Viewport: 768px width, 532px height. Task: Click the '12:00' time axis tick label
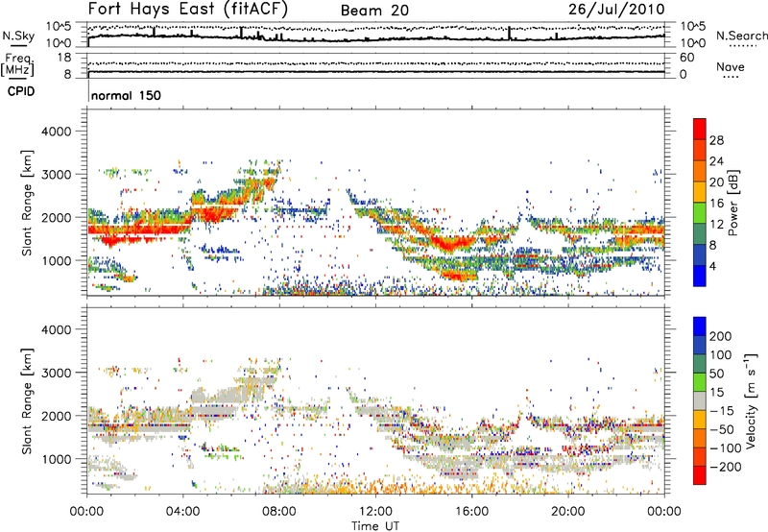[375, 512]
